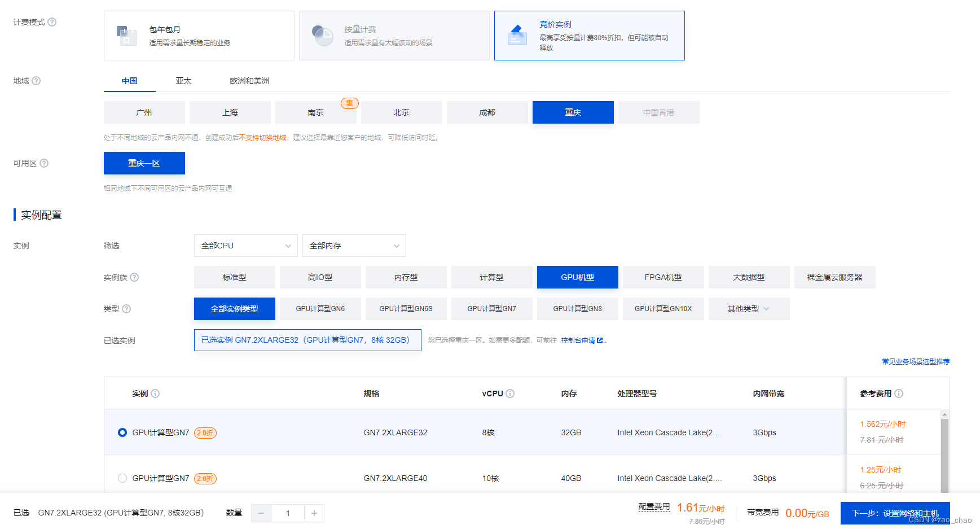The width and height of the screenshot is (980, 529).
Task: Select 标准型 instance family
Action: coord(235,277)
